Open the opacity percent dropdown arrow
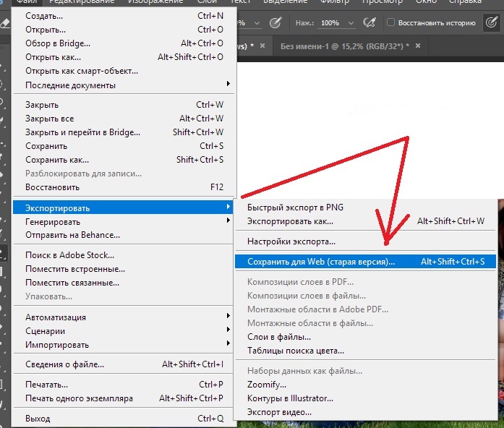The width and height of the screenshot is (504, 428). (257, 23)
